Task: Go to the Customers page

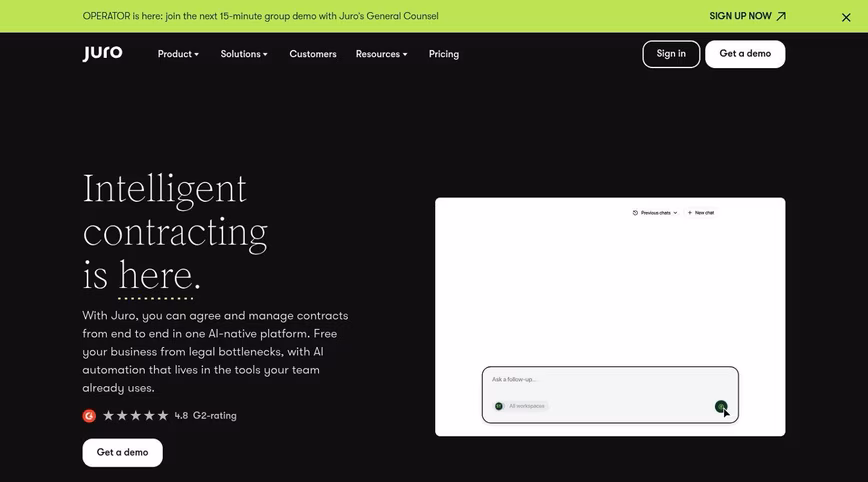Action: click(x=313, y=54)
